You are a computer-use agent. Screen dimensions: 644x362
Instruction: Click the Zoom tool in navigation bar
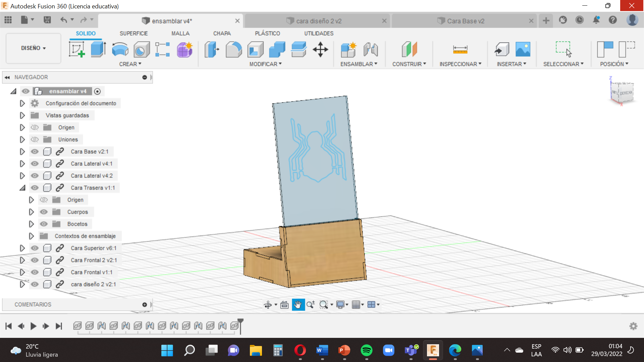tap(310, 305)
